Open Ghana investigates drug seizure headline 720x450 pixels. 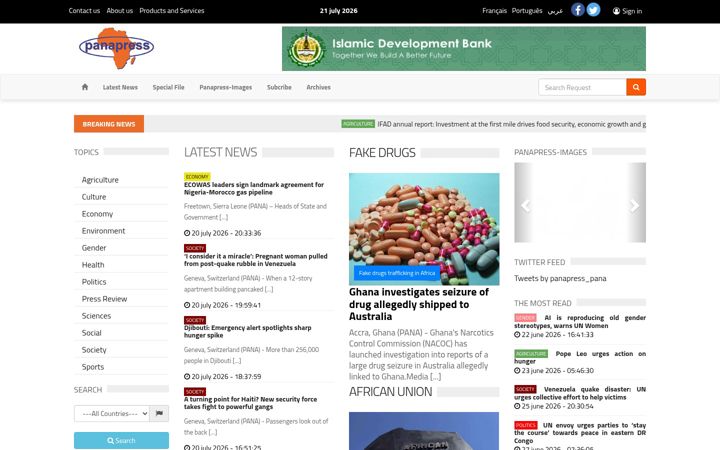tap(419, 304)
